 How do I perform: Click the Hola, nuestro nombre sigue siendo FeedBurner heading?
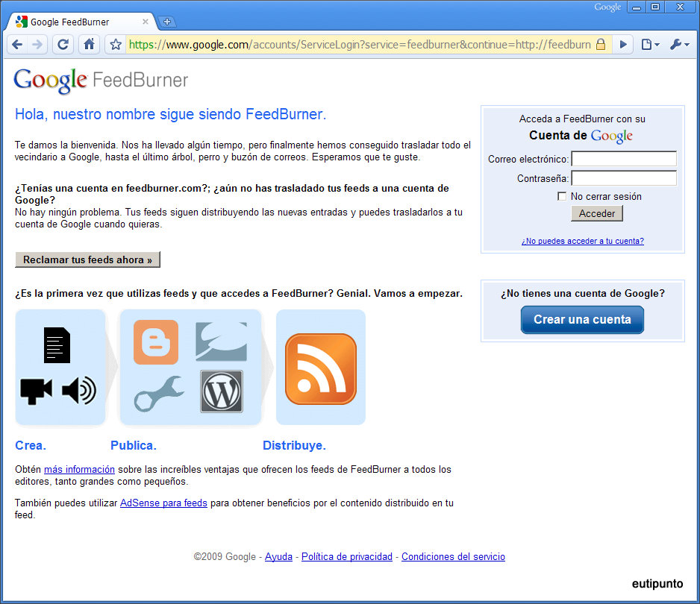[171, 114]
